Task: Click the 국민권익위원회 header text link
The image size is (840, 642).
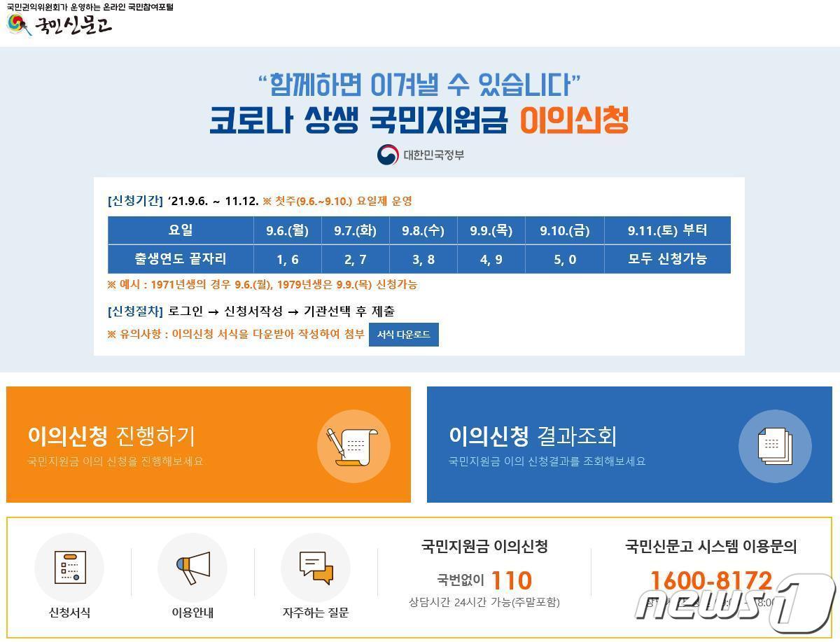Action: click(x=91, y=8)
